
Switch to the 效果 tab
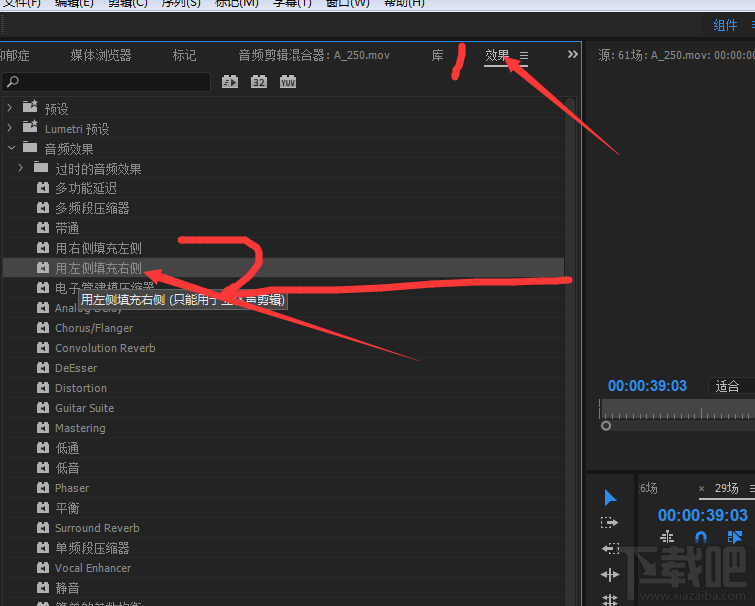(x=497, y=55)
